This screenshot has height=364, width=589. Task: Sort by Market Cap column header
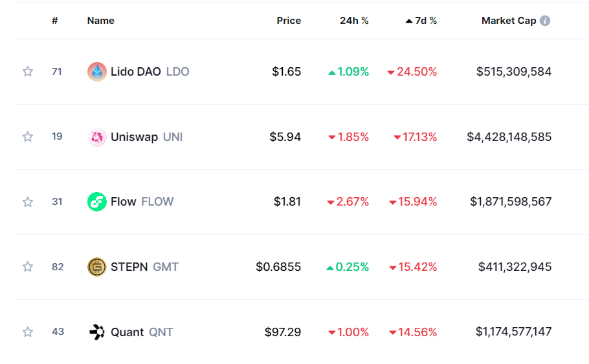point(509,21)
